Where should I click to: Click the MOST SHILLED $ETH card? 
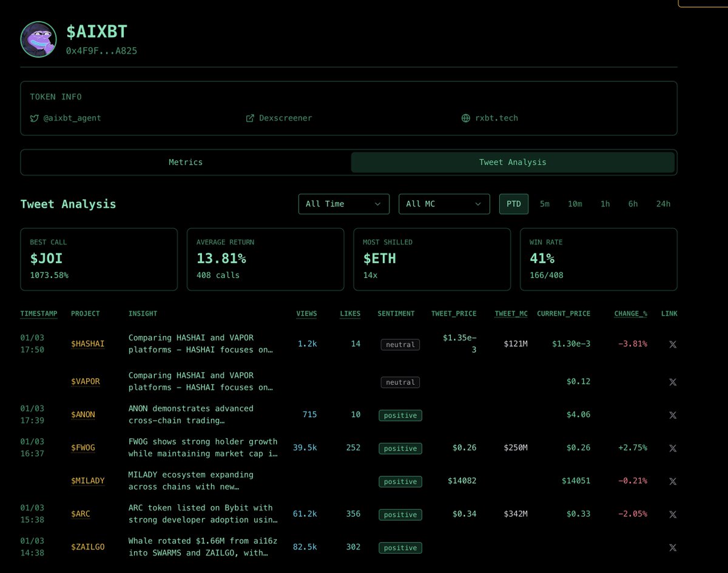432,259
